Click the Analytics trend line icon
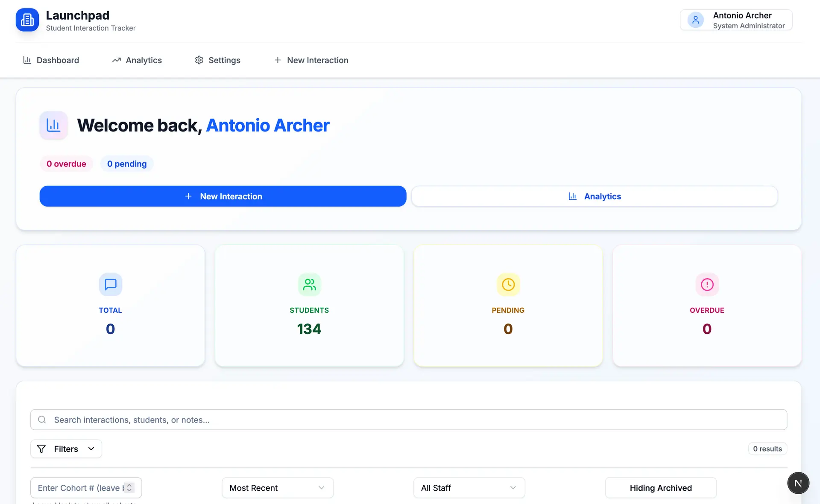 [116, 60]
